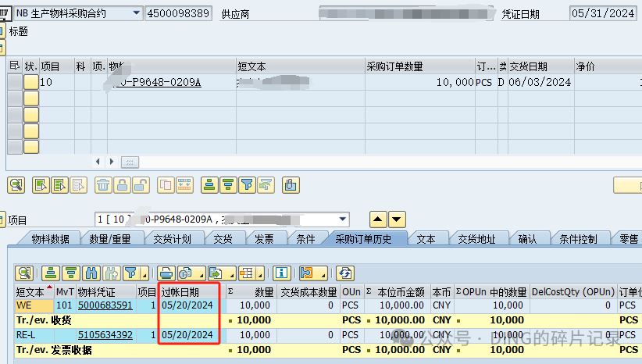Open details icon in purchase order history toolbar

(x=24, y=273)
